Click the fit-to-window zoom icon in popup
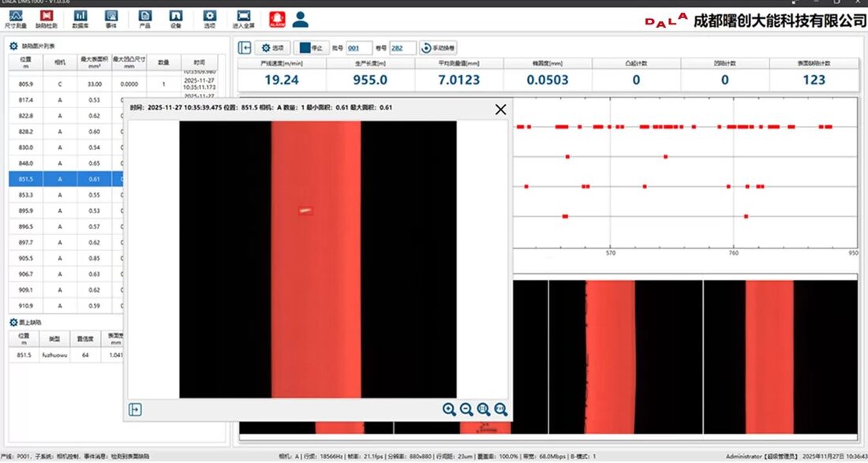 pos(483,409)
